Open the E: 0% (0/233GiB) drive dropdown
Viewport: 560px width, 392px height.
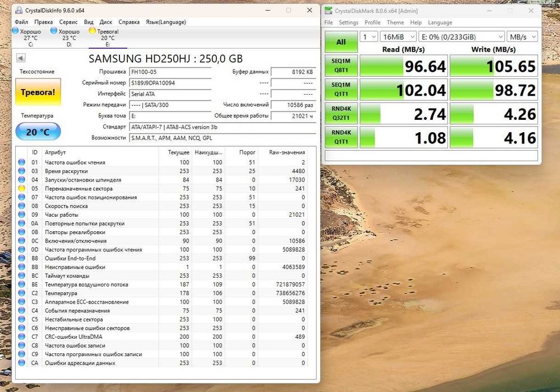click(461, 37)
